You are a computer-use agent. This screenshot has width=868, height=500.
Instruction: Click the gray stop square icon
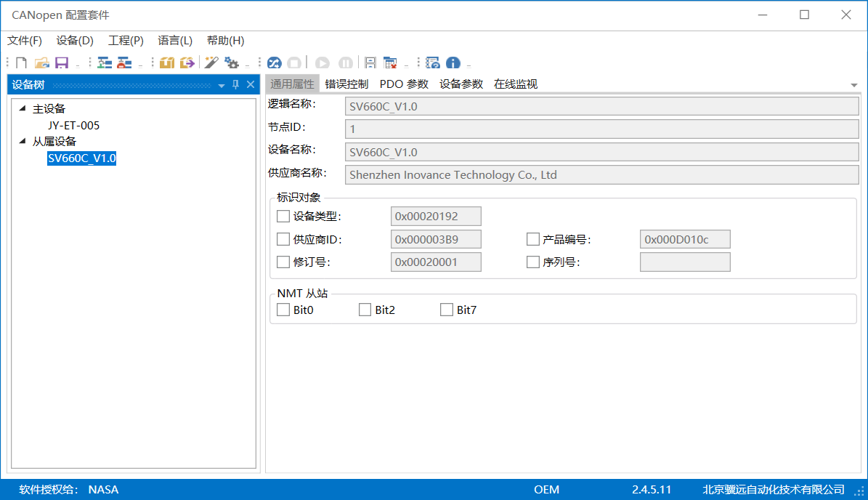coord(294,62)
